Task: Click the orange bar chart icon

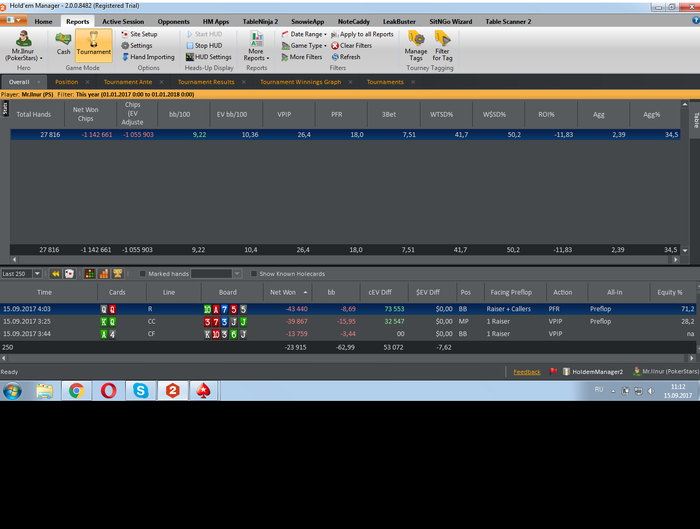Action: [104, 274]
